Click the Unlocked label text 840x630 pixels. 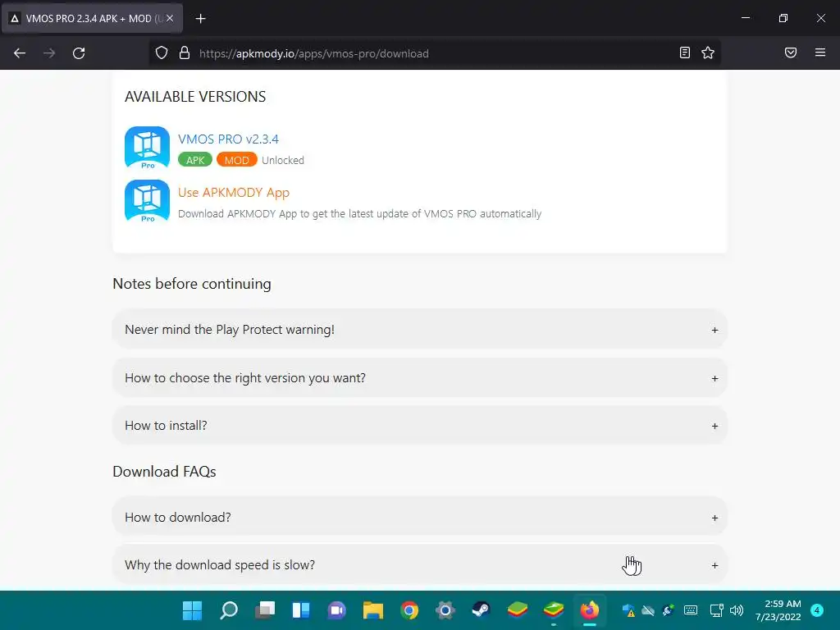(x=283, y=160)
